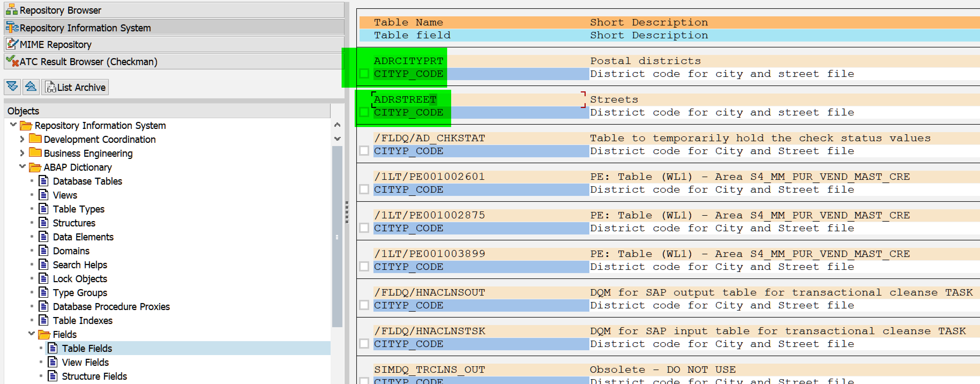The image size is (980, 384).
Task: Click the Database Tables document icon
Action: 43,181
